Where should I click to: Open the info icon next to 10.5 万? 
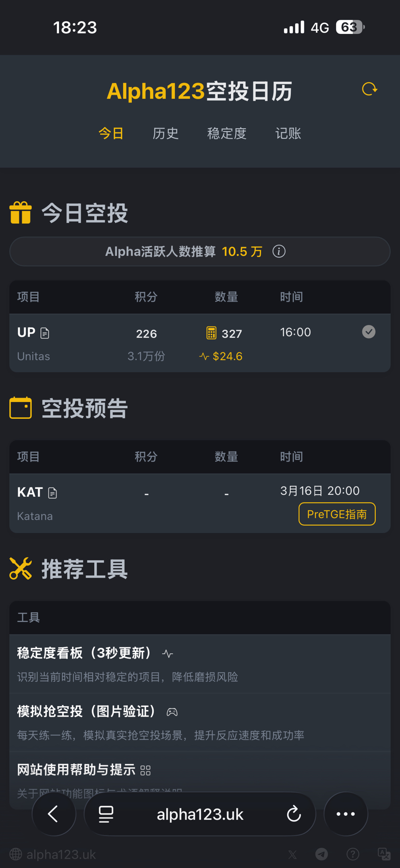point(279,251)
